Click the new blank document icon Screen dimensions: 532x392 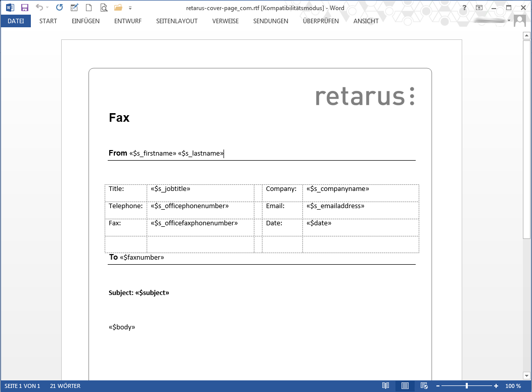coord(88,8)
